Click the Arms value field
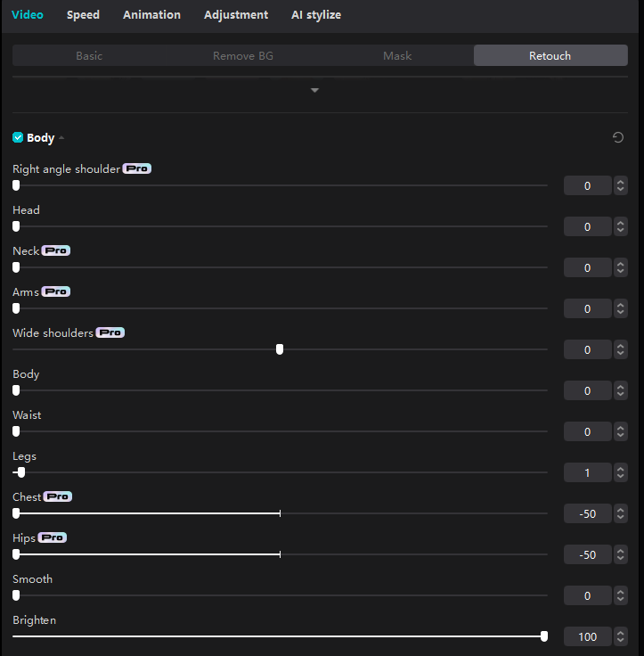Image resolution: width=644 pixels, height=656 pixels. pyautogui.click(x=588, y=308)
